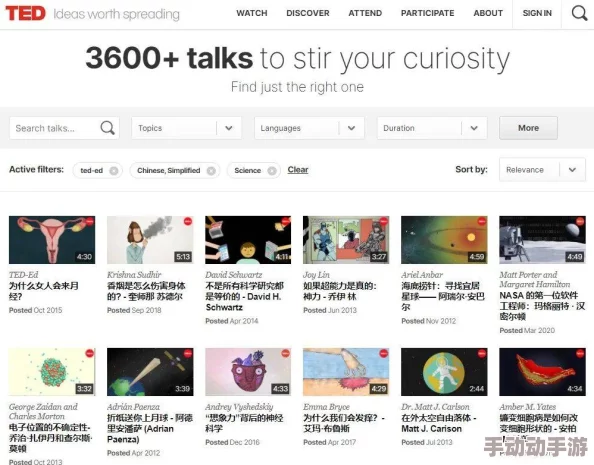Open the PARTICIPATE menu

point(427,13)
